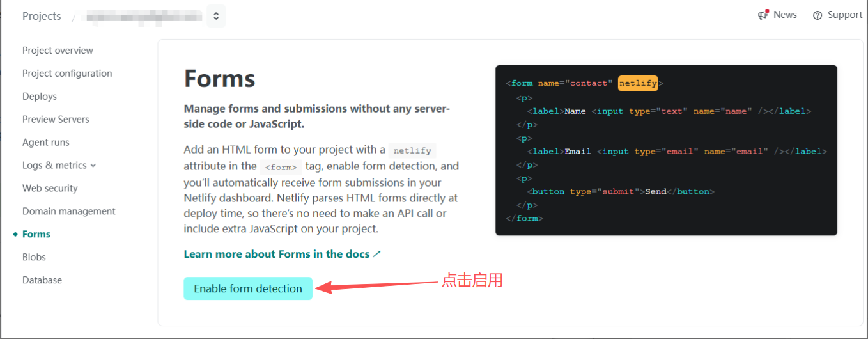Open the Projects breadcrumb link
This screenshot has height=339, width=868.
(x=42, y=16)
